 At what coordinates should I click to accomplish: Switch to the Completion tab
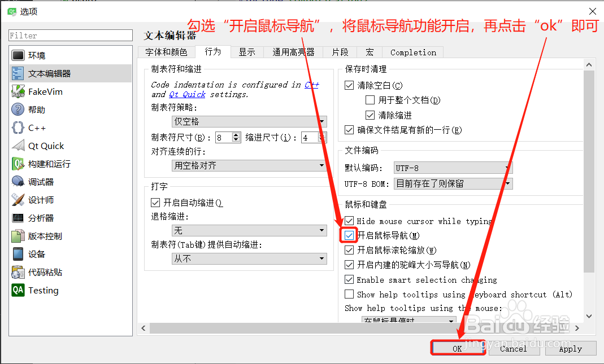tap(412, 52)
